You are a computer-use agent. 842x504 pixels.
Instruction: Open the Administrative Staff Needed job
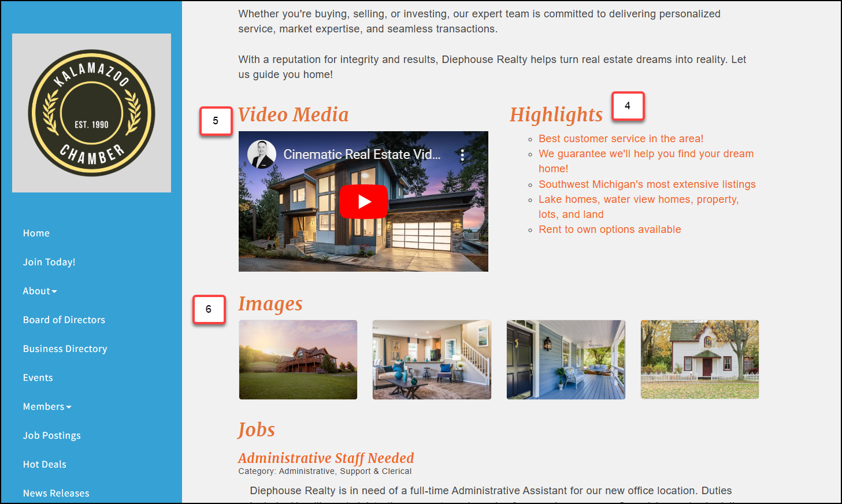click(326, 458)
